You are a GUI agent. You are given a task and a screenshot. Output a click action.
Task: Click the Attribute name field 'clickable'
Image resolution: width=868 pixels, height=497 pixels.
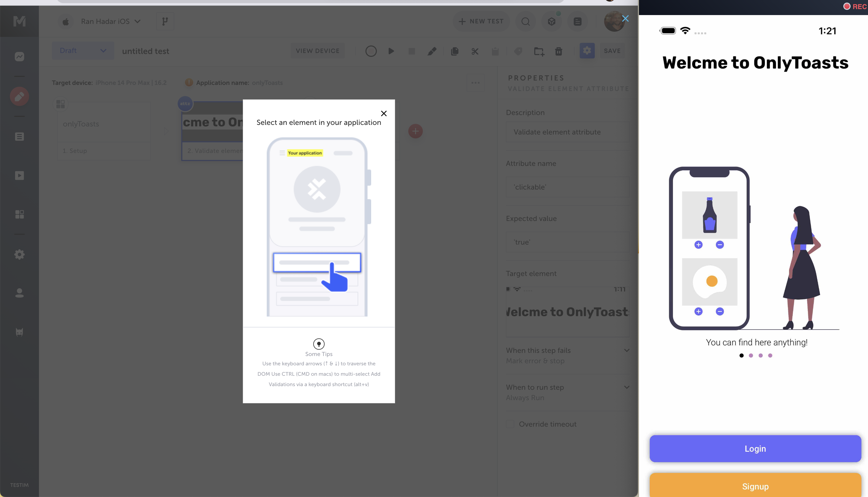(x=568, y=187)
